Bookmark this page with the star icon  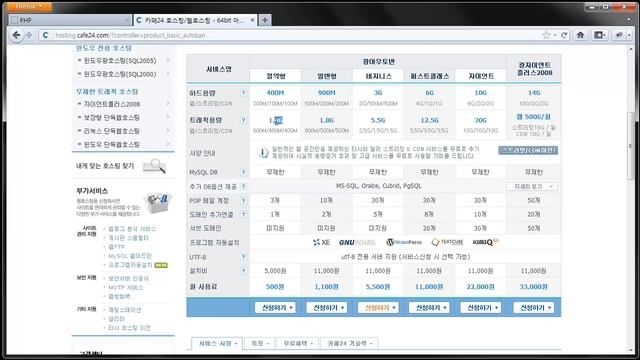coord(546,35)
